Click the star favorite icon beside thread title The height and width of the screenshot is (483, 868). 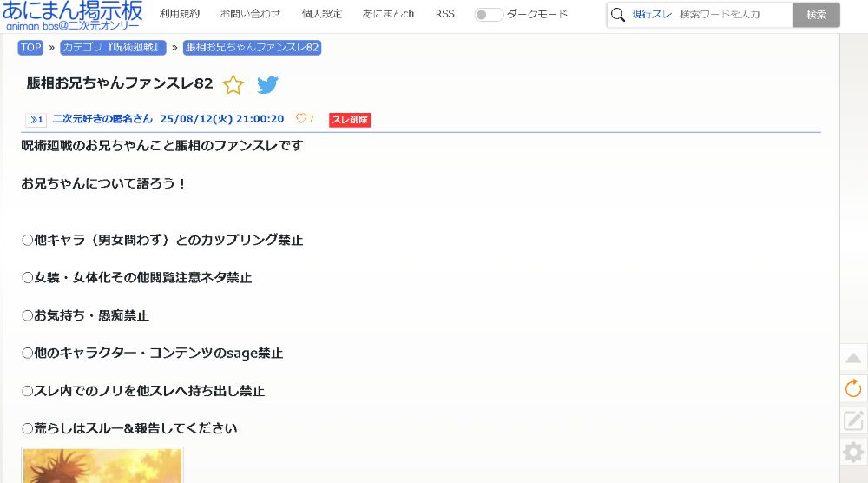click(233, 84)
